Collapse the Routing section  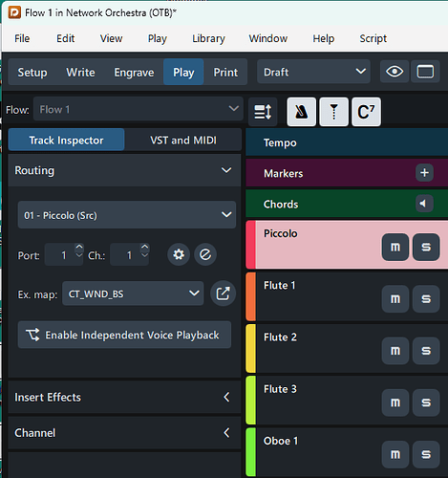pyautogui.click(x=124, y=170)
